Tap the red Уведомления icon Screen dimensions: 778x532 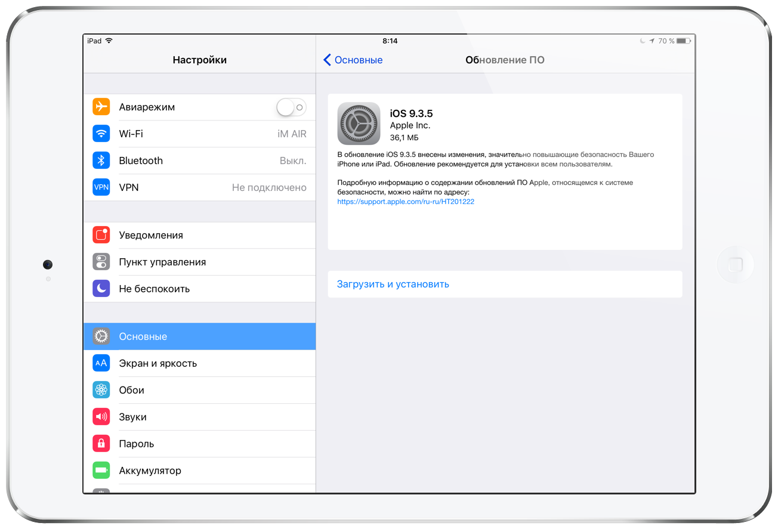[x=101, y=235]
